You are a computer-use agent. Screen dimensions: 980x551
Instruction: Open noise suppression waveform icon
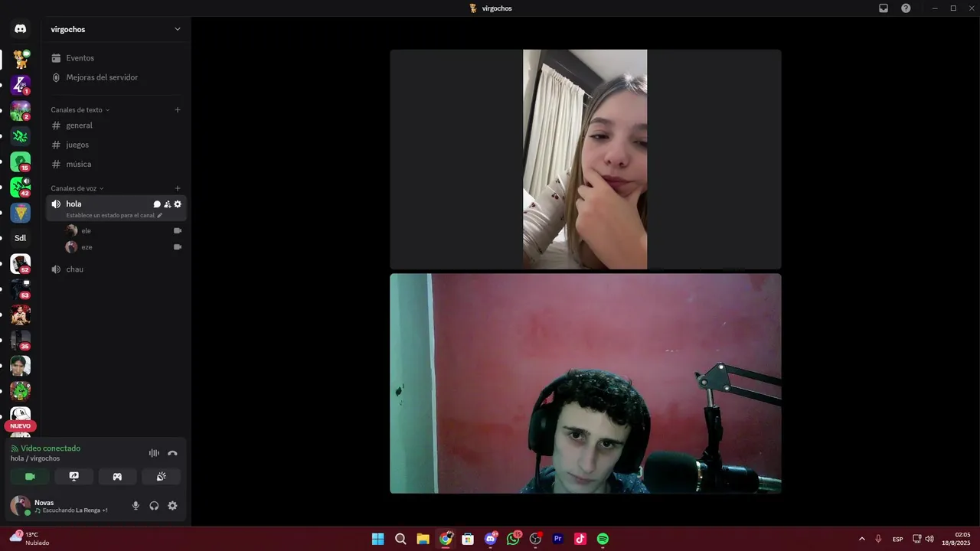[154, 453]
